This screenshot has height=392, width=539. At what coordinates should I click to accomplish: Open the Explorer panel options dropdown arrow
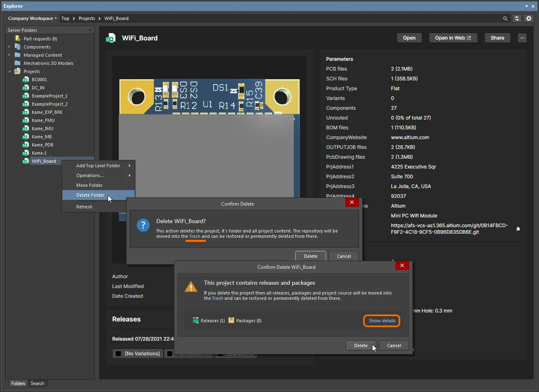coord(526,6)
